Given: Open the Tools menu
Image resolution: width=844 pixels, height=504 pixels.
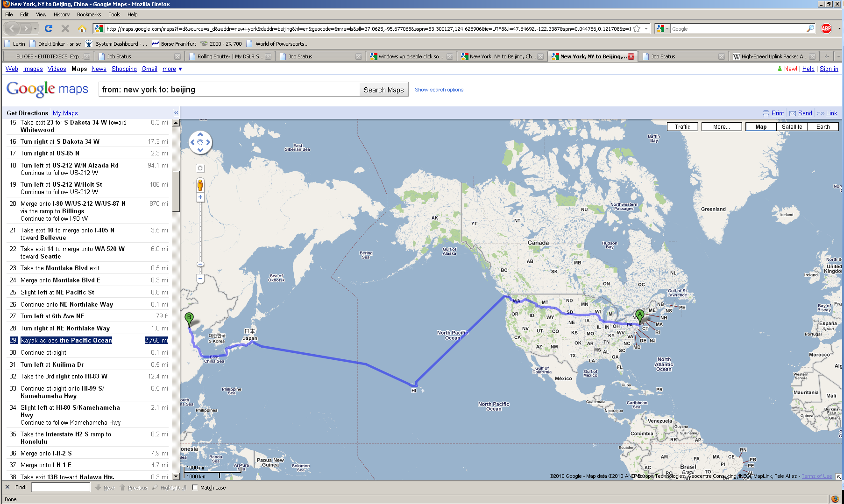Looking at the screenshot, I should [x=114, y=14].
